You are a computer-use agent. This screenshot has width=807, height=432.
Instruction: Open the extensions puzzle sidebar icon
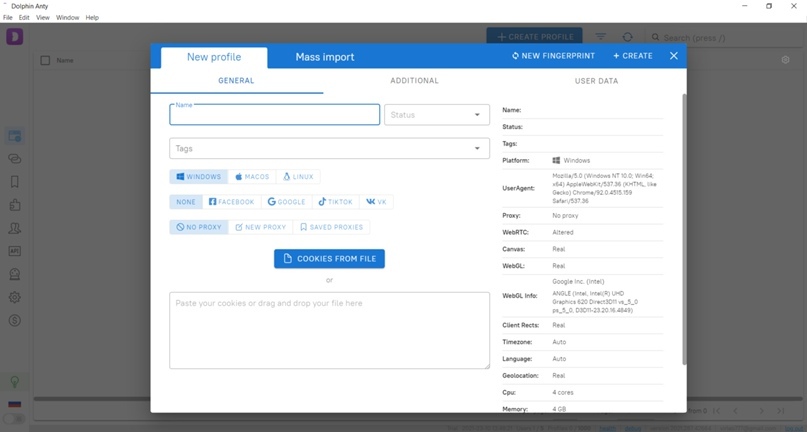tap(14, 205)
